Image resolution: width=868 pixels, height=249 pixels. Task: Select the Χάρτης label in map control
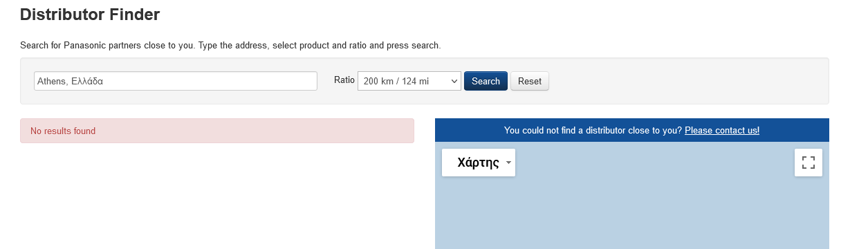(x=478, y=163)
